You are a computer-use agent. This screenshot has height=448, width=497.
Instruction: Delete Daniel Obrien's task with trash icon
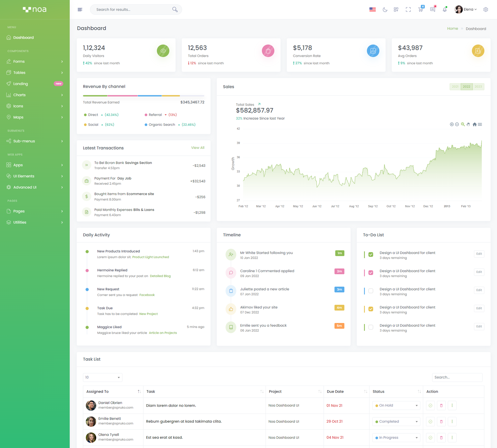[441, 406]
